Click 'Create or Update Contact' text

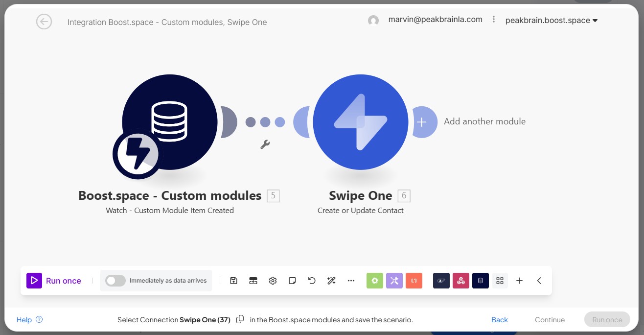[x=361, y=211]
